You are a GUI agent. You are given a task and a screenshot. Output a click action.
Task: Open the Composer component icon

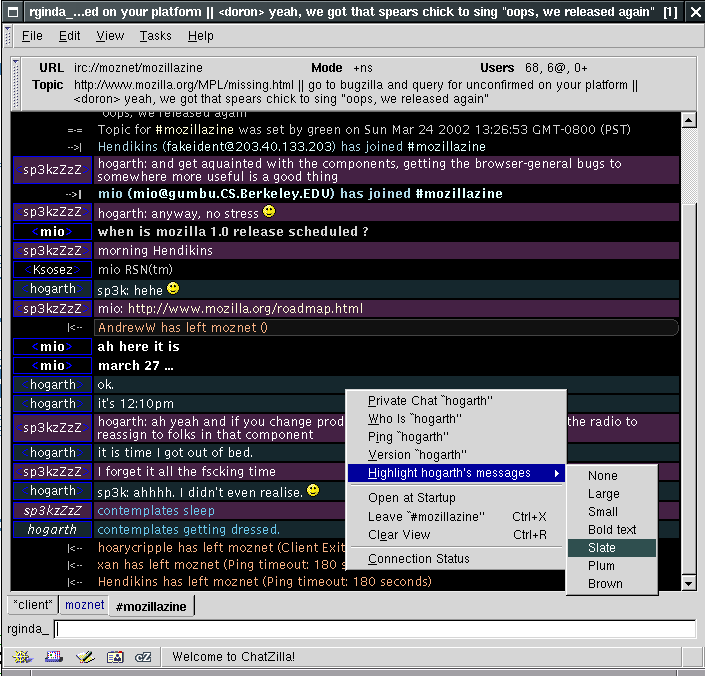coord(85,657)
